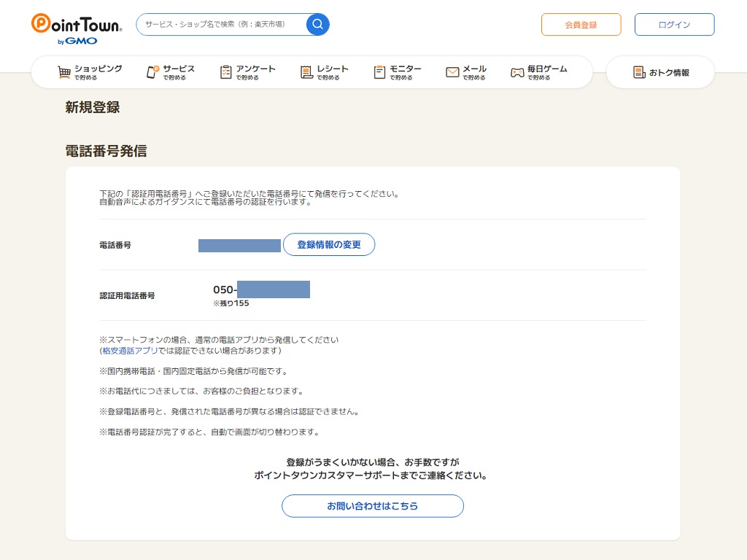Click the 新規登録 page heading
Viewport: 747px width, 560px height.
(x=93, y=108)
